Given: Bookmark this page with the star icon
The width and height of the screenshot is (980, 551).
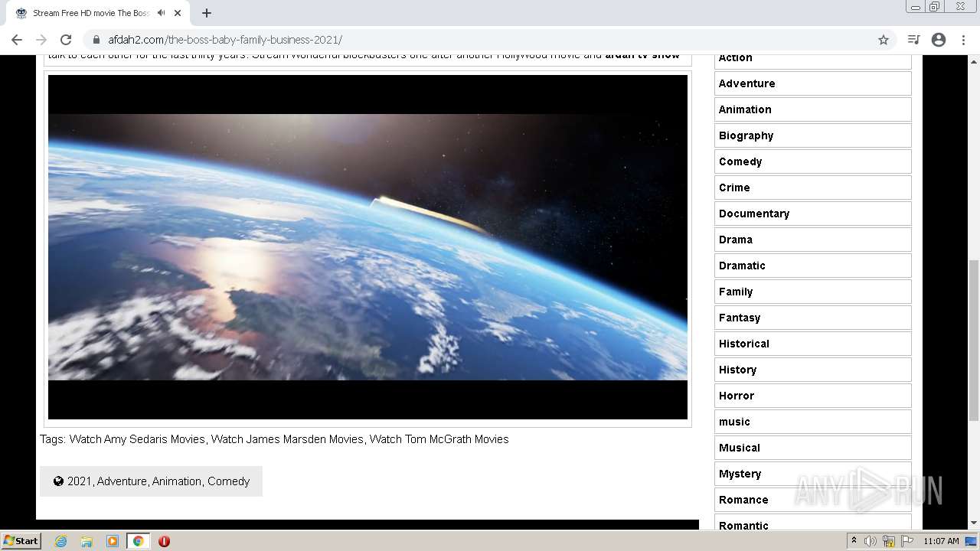Looking at the screenshot, I should coord(884,40).
